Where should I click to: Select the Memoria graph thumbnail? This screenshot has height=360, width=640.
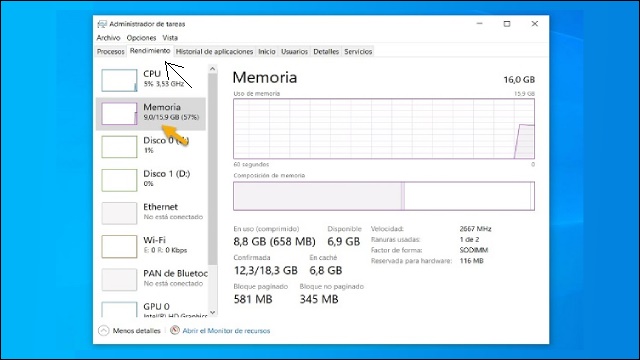pyautogui.click(x=119, y=113)
